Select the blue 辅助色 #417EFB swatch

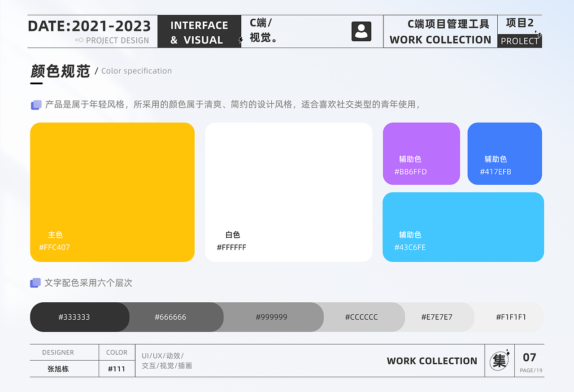pos(504,153)
